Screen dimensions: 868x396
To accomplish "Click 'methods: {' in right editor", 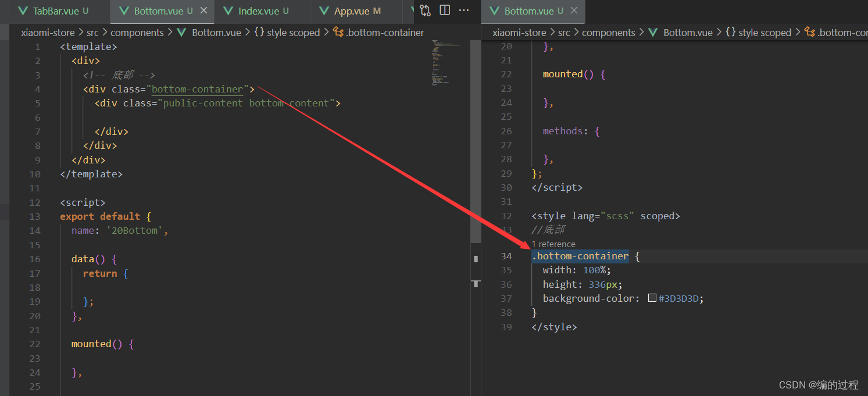I will [x=571, y=131].
